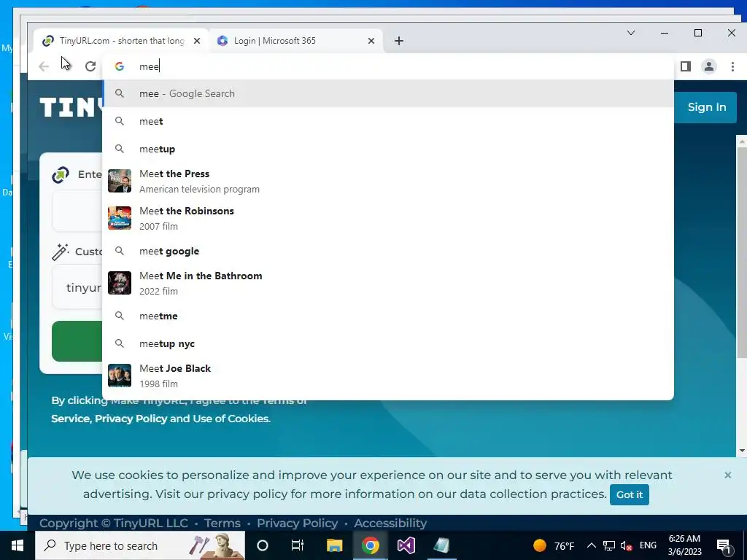The width and height of the screenshot is (747, 560).
Task: Click the address bar containing 'mee'
Action: click(x=388, y=66)
